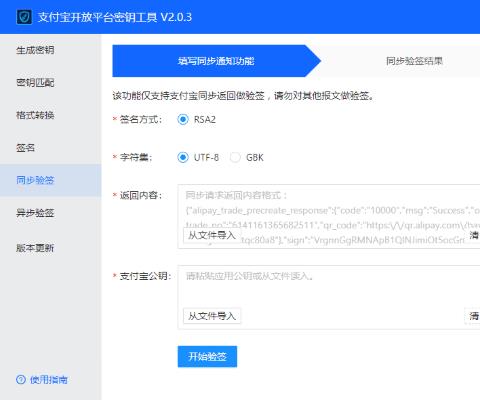Viewport: 480px width, 400px height.
Task: Choose the GBK charset radio button
Action: 235,157
